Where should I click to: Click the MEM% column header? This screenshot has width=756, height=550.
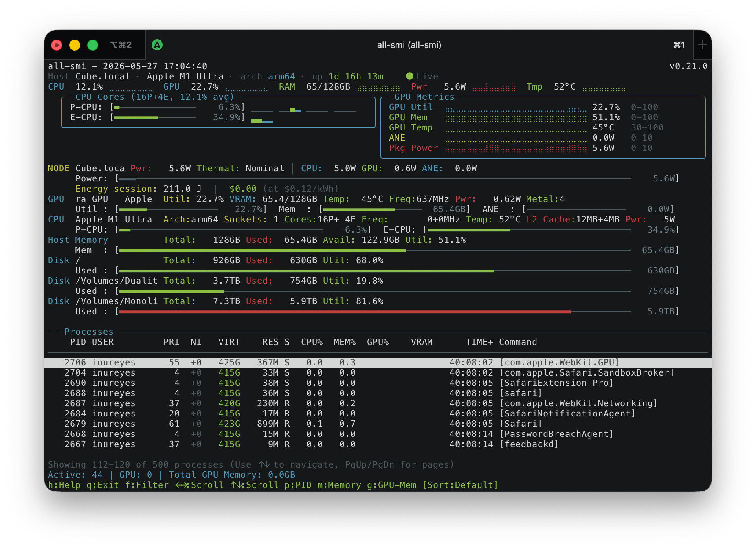[345, 342]
